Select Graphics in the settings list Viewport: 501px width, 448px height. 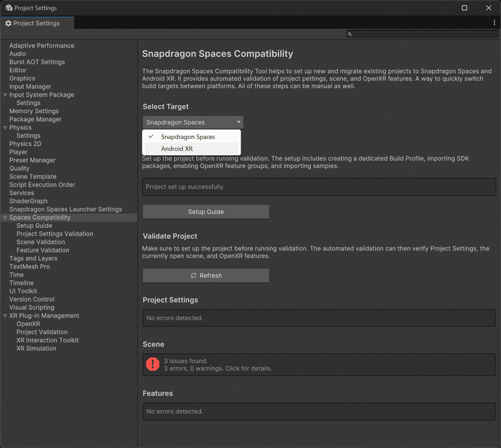click(22, 78)
